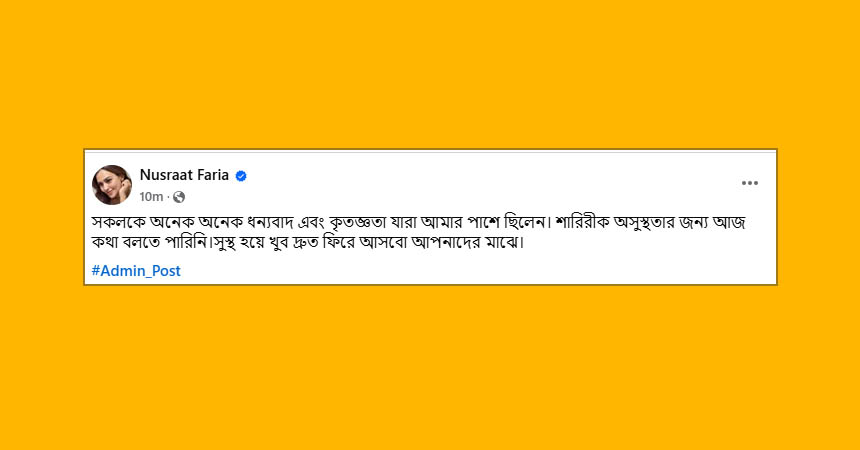Click the word কথা starting second line
This screenshot has width=860, height=450.
(105, 243)
